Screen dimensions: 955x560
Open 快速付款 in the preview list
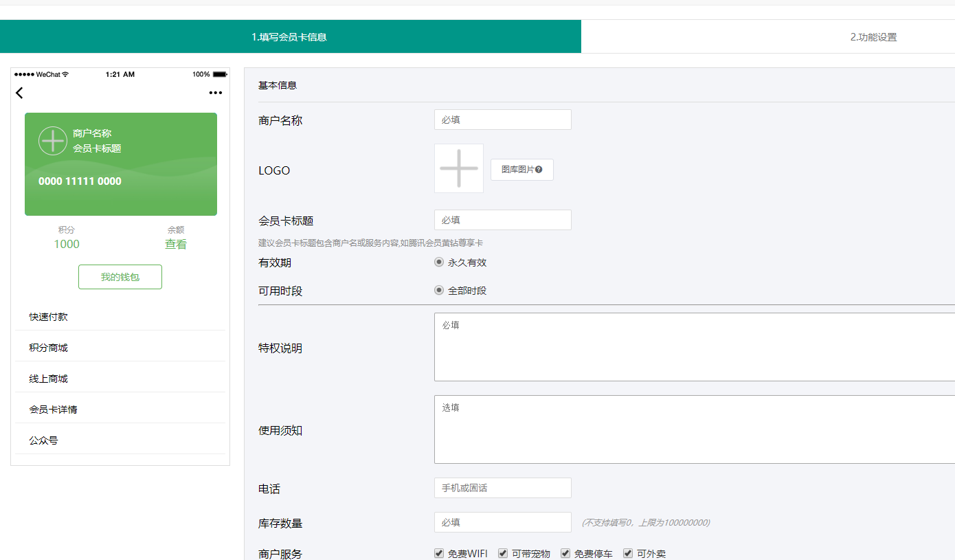(120, 317)
